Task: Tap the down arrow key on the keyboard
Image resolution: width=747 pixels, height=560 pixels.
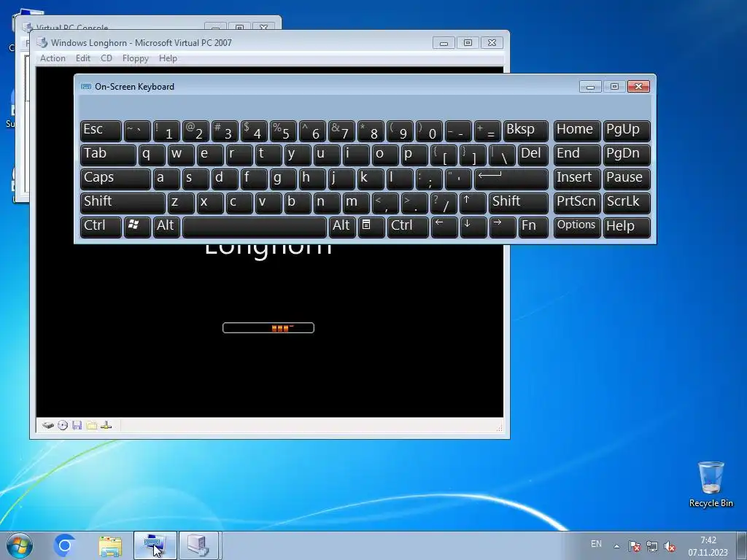Action: click(473, 227)
